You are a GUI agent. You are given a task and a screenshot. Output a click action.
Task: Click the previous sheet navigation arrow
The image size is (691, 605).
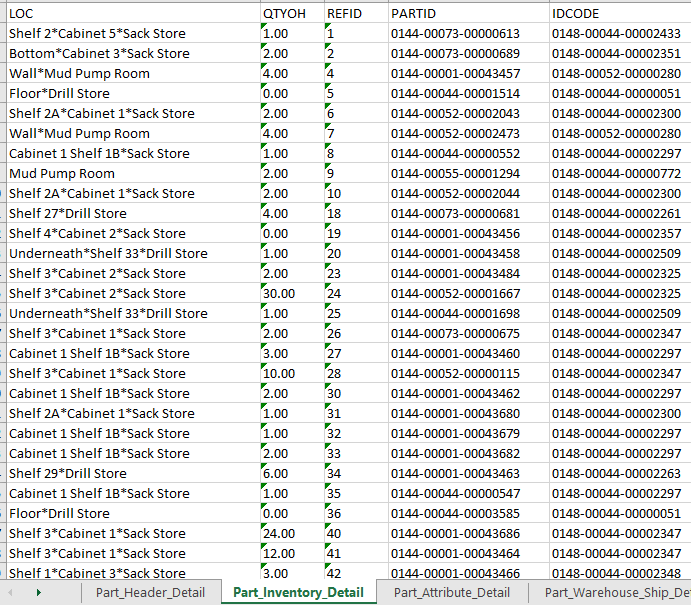click(10, 593)
